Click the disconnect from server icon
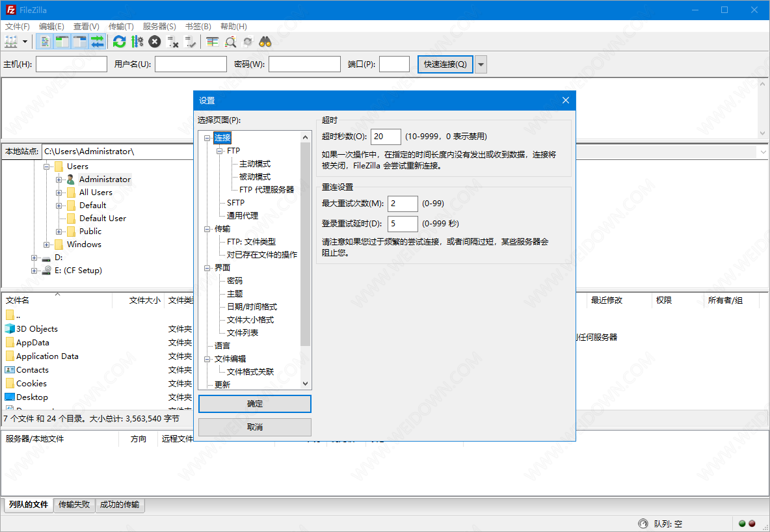Viewport: 770px width, 532px height. [172, 42]
